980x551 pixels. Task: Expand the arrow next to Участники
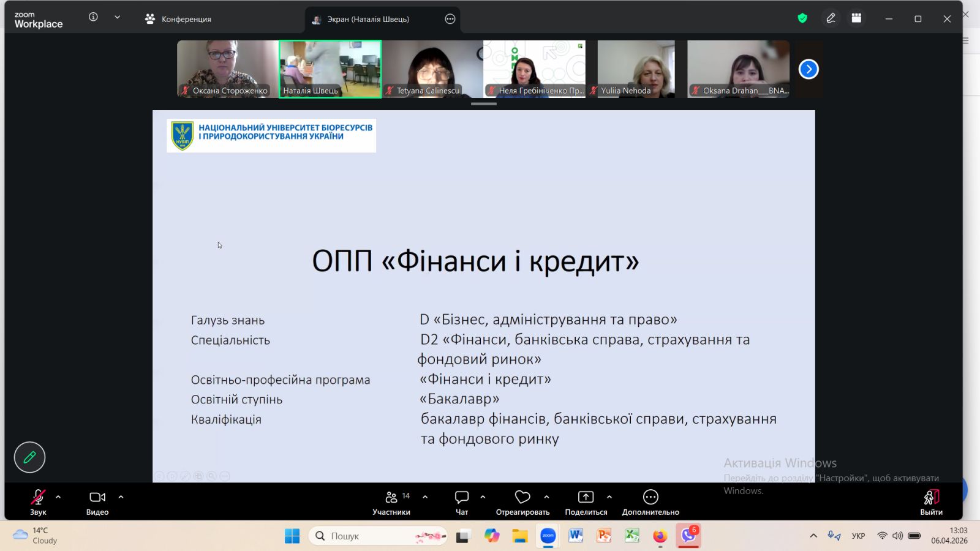(x=425, y=497)
